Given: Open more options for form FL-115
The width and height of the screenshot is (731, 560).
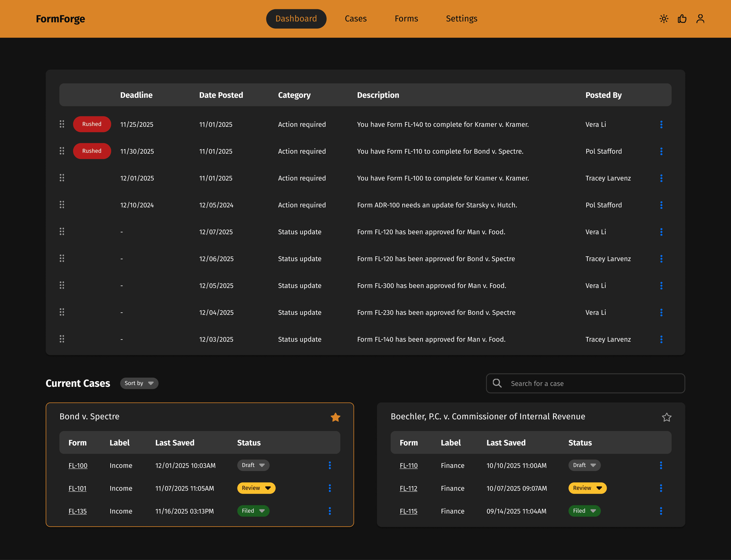Looking at the screenshot, I should [x=661, y=511].
